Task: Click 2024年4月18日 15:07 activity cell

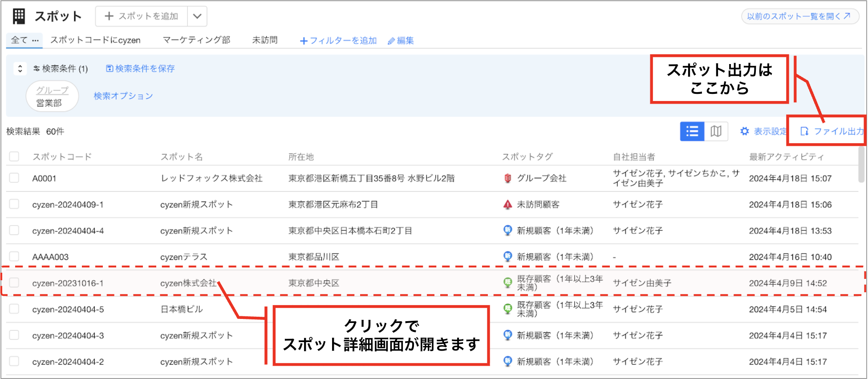Action: (x=790, y=178)
